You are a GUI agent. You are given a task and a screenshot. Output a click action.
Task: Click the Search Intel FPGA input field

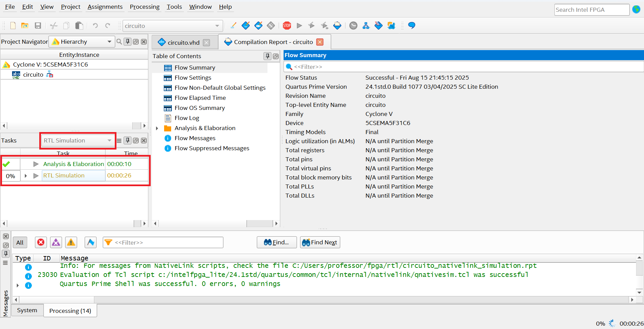tap(591, 10)
